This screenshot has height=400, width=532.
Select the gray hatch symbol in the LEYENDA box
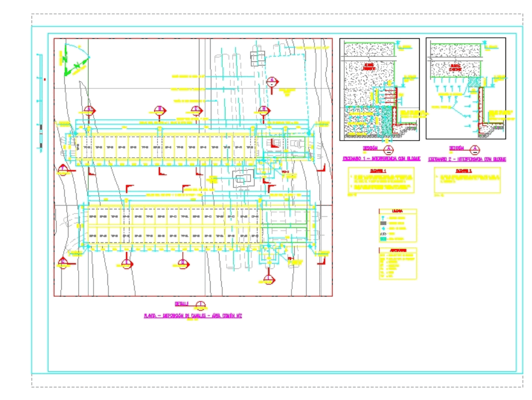(x=383, y=223)
